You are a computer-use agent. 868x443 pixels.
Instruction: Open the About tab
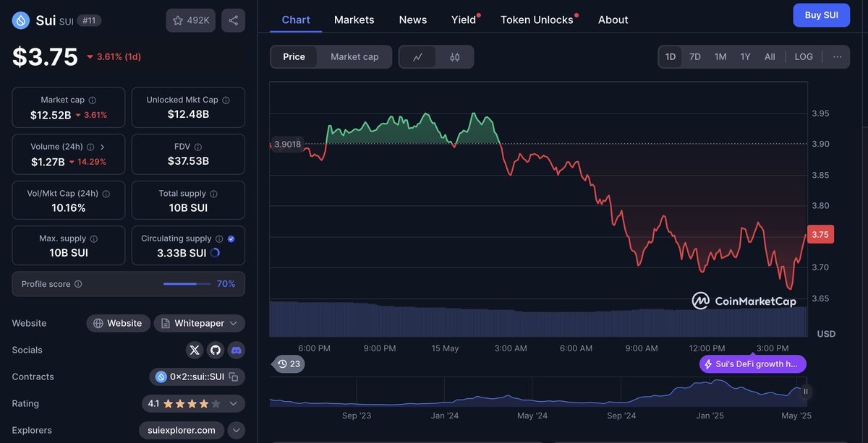pyautogui.click(x=613, y=20)
